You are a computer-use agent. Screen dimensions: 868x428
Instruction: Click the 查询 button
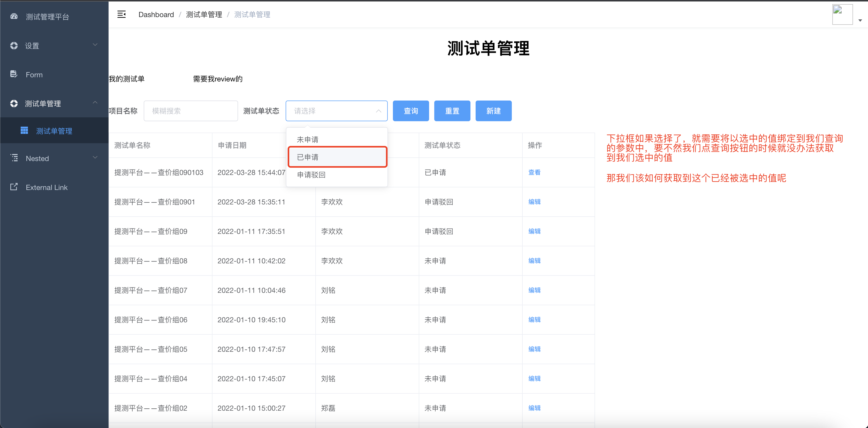click(411, 111)
